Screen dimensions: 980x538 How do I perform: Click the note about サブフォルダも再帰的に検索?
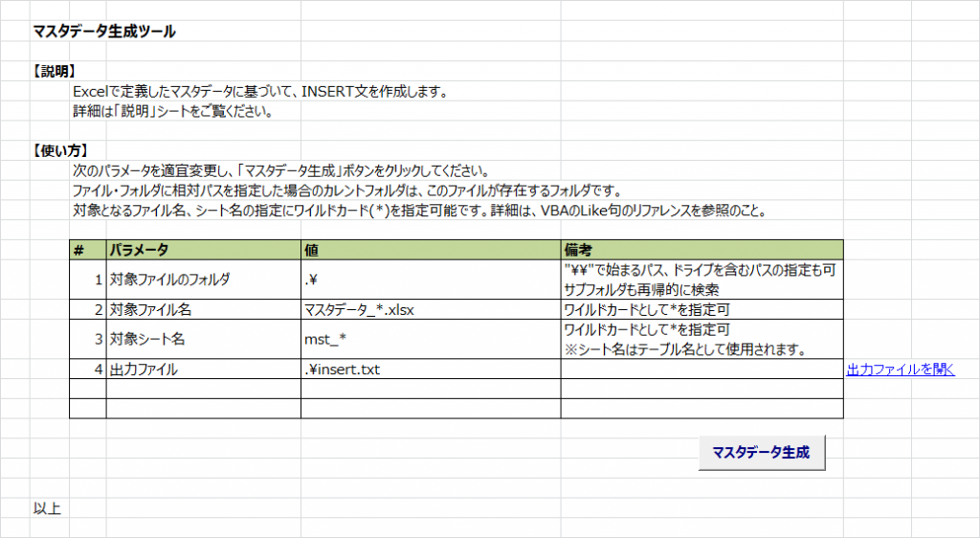[x=641, y=290]
